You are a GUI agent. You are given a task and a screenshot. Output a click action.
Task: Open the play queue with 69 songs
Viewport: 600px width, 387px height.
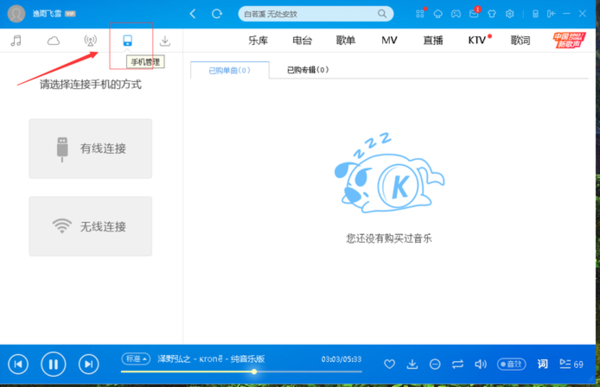(571, 364)
